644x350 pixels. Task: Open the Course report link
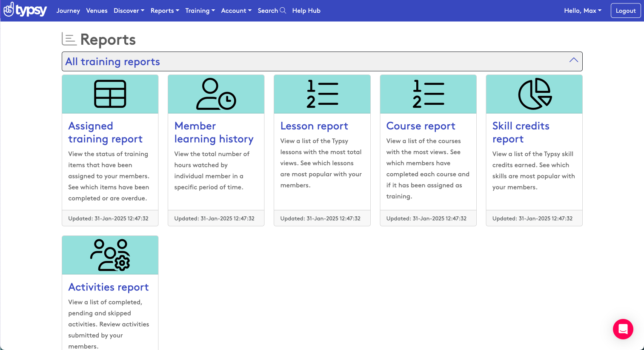click(421, 126)
